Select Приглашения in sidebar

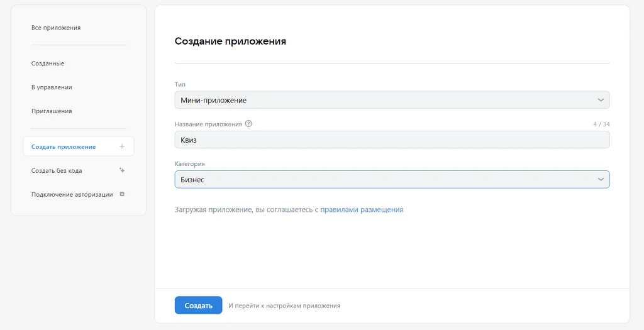(x=52, y=111)
